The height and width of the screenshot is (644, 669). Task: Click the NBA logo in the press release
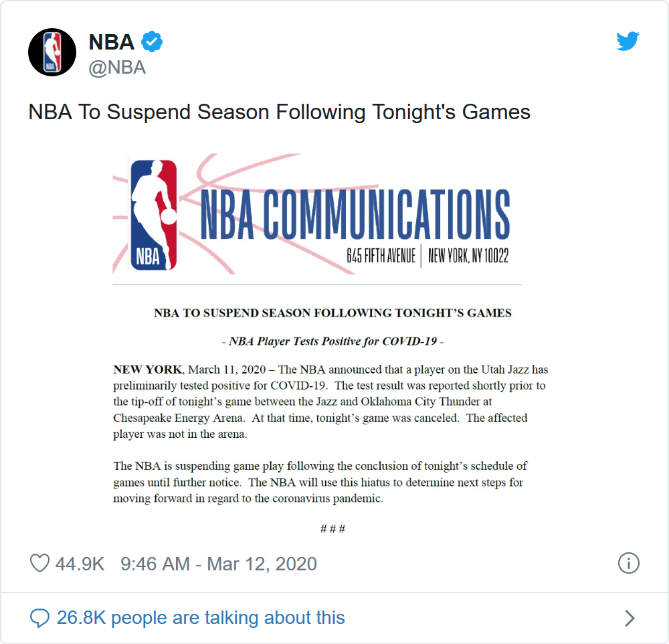153,214
